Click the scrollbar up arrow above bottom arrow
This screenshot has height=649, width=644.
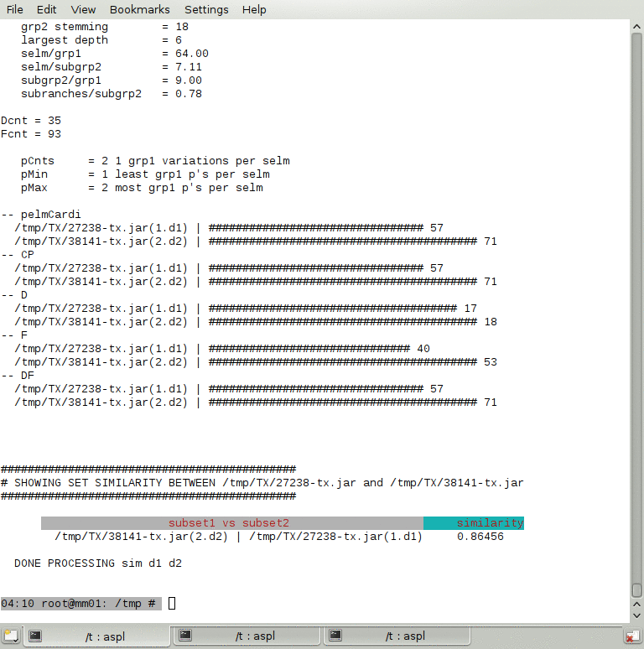(636, 605)
